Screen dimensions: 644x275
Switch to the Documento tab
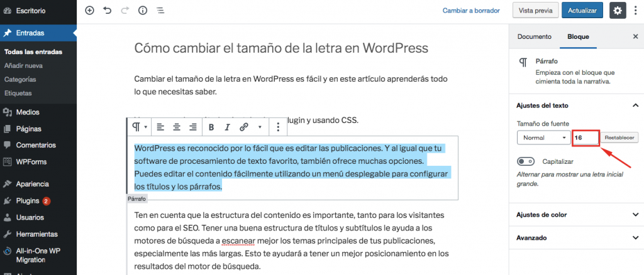[x=534, y=37]
